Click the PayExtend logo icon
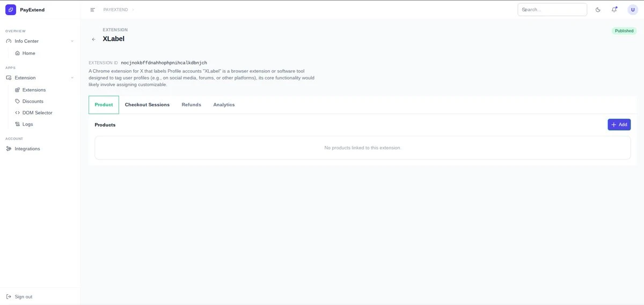This screenshot has height=305, width=644. coord(11,10)
